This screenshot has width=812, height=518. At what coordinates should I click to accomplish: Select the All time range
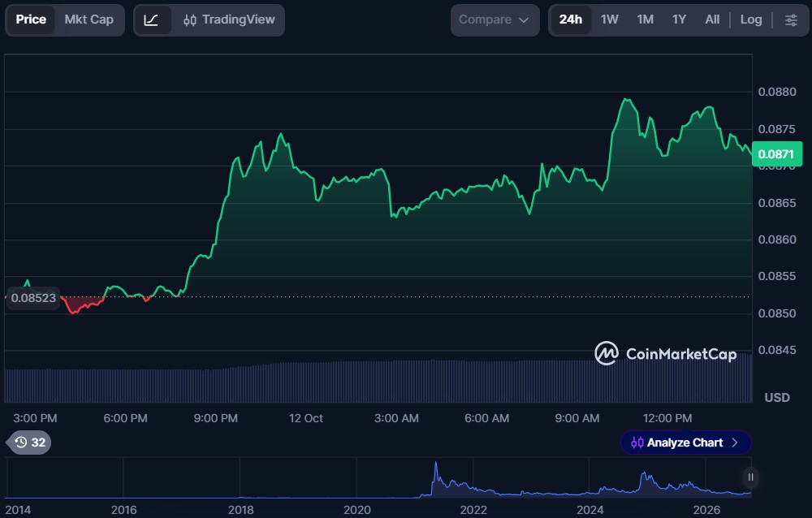click(712, 19)
